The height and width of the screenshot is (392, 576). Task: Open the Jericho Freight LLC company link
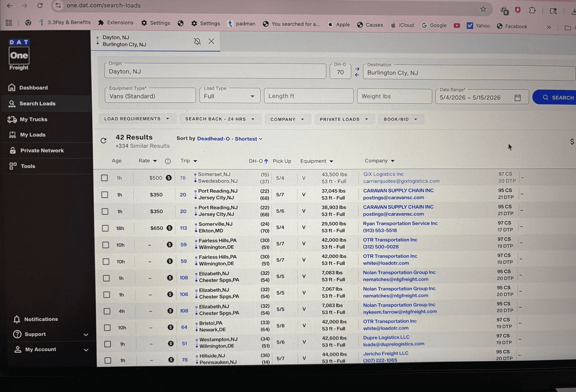coord(386,353)
